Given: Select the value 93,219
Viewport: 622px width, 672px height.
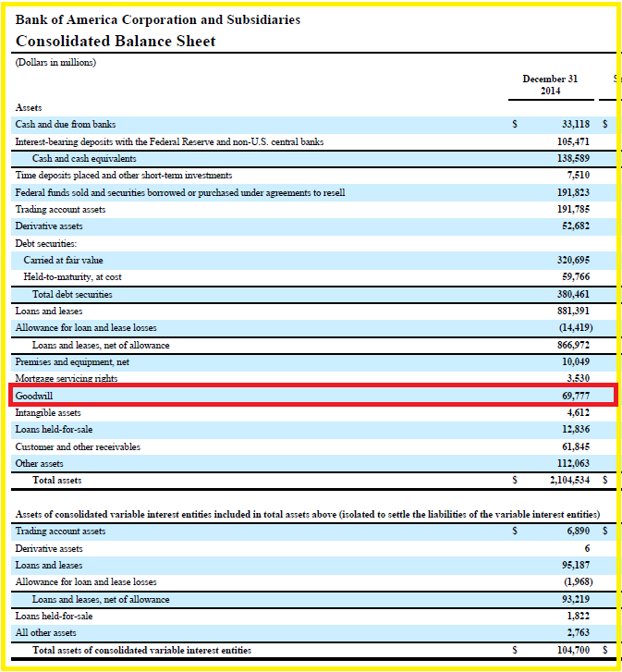Looking at the screenshot, I should [576, 599].
